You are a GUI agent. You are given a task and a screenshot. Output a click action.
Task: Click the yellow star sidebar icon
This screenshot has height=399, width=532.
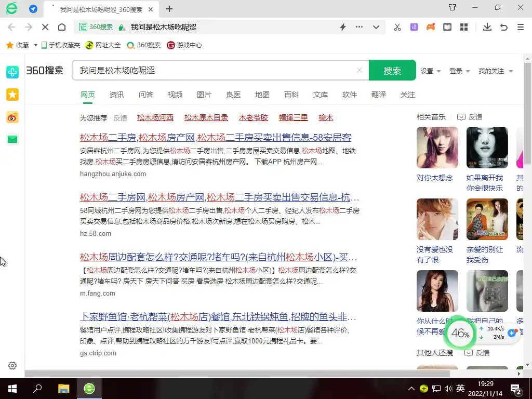coord(12,95)
